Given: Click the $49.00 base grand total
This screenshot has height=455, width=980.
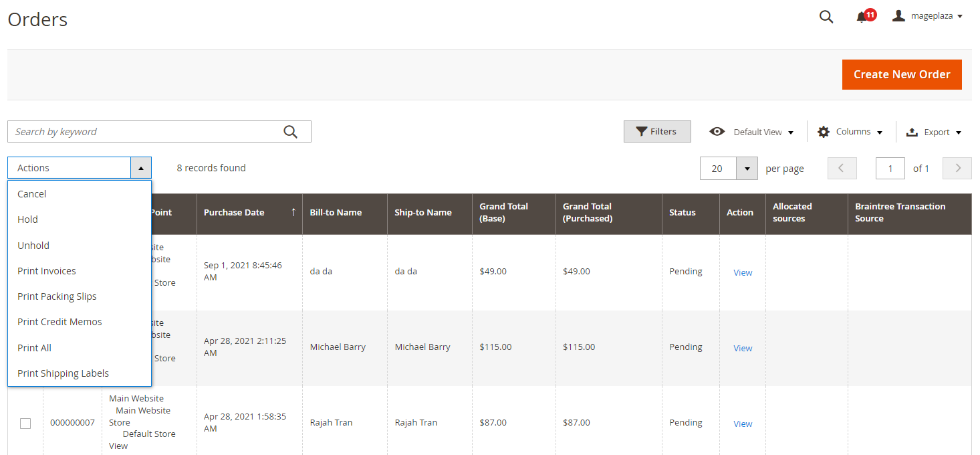Looking at the screenshot, I should (493, 271).
